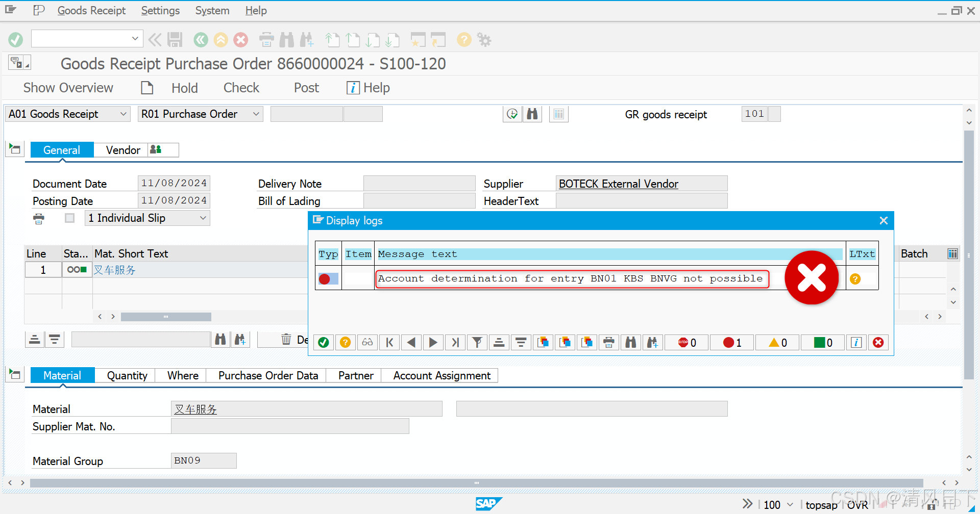Open the R01 Purchase Order dropdown
The height and width of the screenshot is (514, 980).
[256, 114]
